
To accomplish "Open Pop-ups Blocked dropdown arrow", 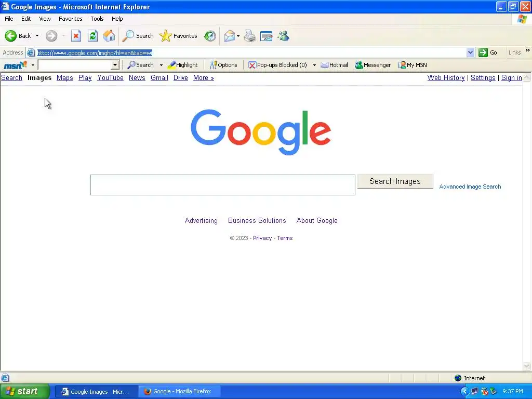I will pos(314,65).
